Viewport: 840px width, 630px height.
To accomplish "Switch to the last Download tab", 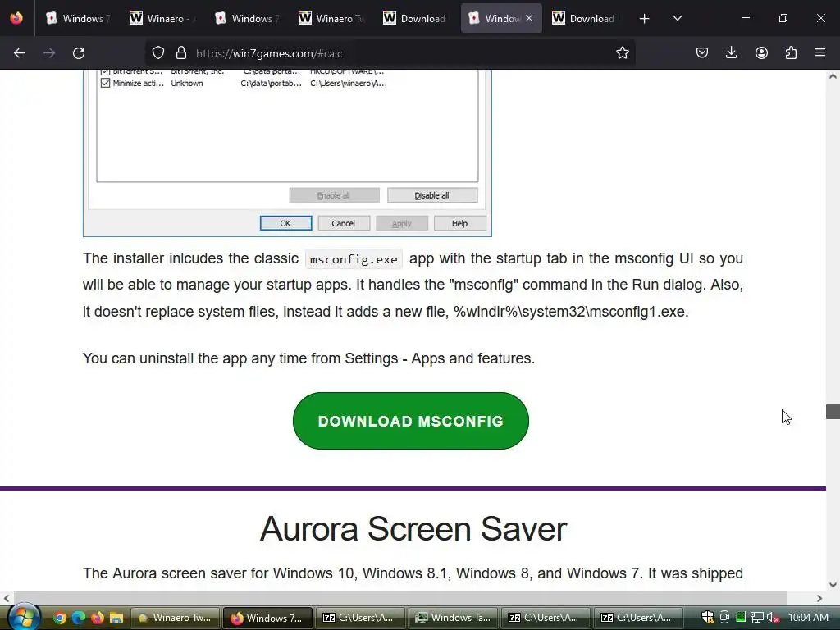I will [586, 18].
